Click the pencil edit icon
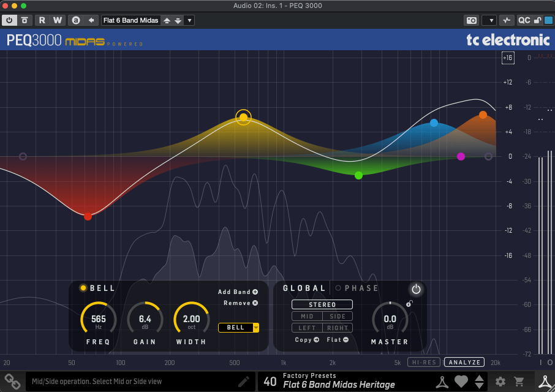This screenshot has width=555, height=392. [x=243, y=381]
